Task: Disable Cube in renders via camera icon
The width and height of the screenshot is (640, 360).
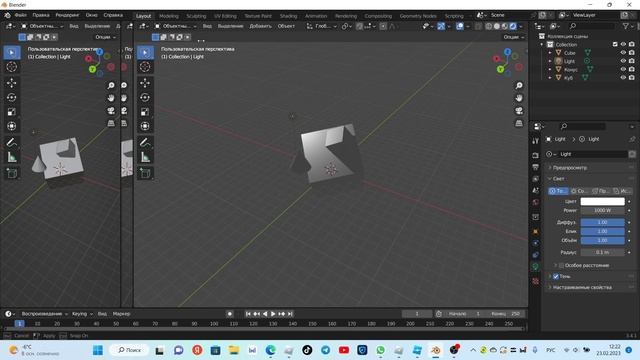Action: pos(632,53)
